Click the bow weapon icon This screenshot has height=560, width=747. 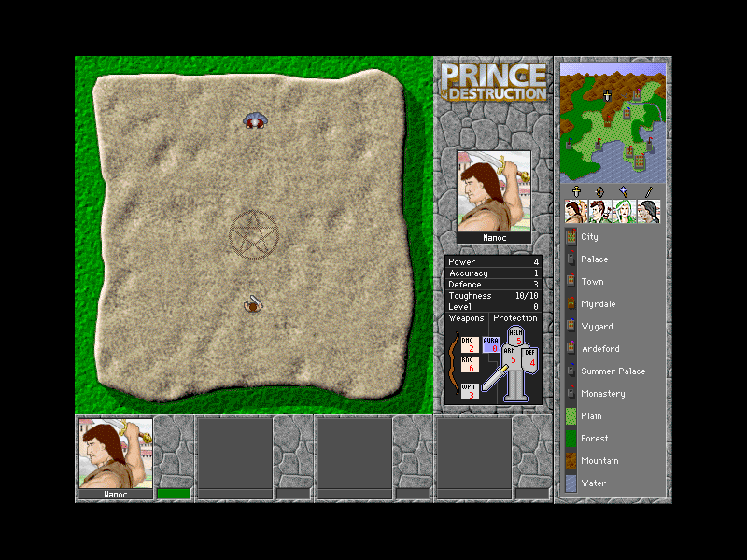tap(454, 363)
